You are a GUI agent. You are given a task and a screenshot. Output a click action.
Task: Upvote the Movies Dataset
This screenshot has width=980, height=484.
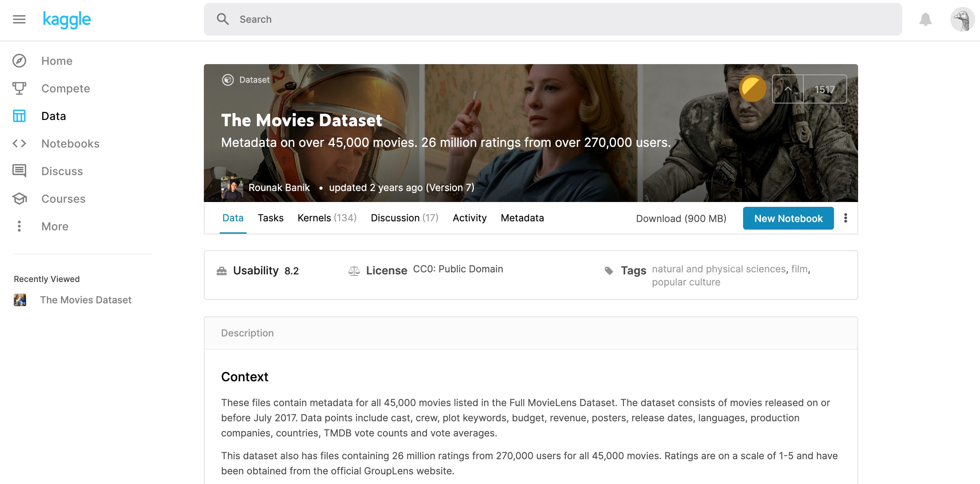pos(788,89)
